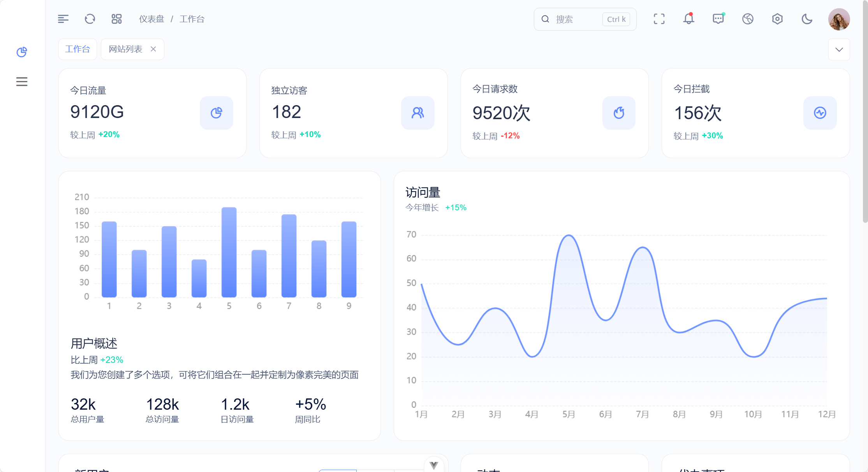Viewport: 868px width, 472px height.
Task: Open the user avatar menu
Action: tap(839, 19)
